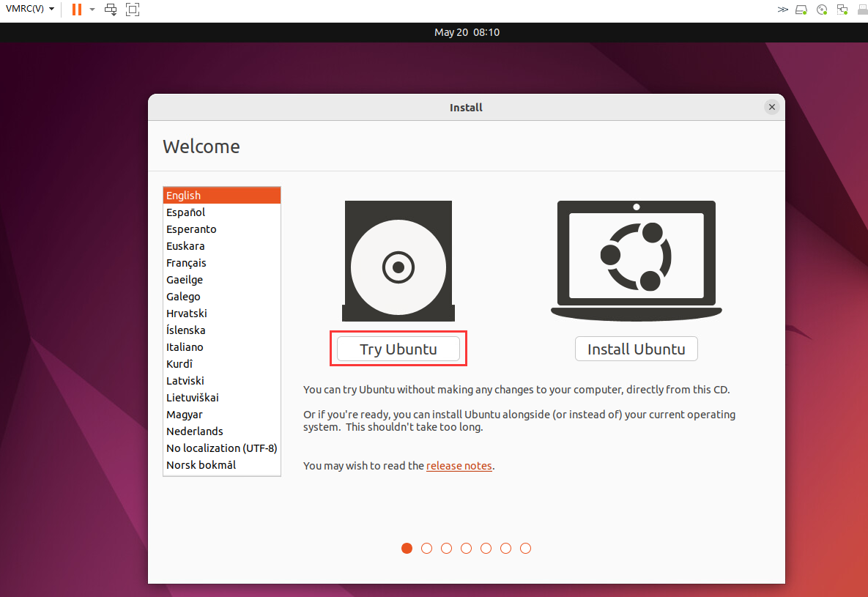Click the Try Ubuntu button
This screenshot has width=868, height=597.
[398, 349]
